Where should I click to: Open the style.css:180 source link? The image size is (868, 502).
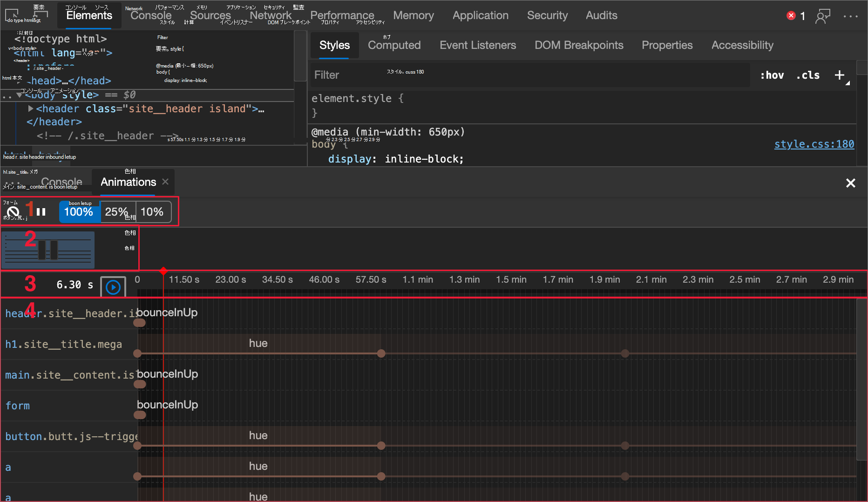pyautogui.click(x=814, y=144)
